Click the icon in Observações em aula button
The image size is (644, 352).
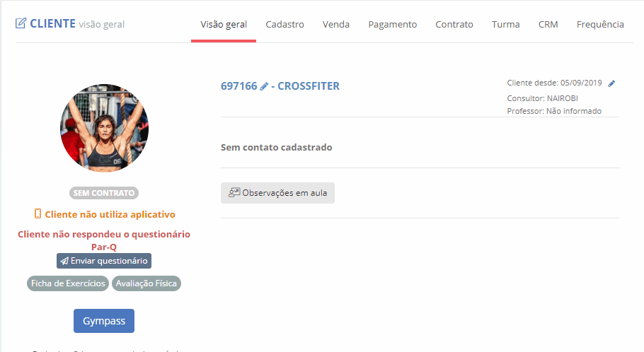pyautogui.click(x=234, y=192)
